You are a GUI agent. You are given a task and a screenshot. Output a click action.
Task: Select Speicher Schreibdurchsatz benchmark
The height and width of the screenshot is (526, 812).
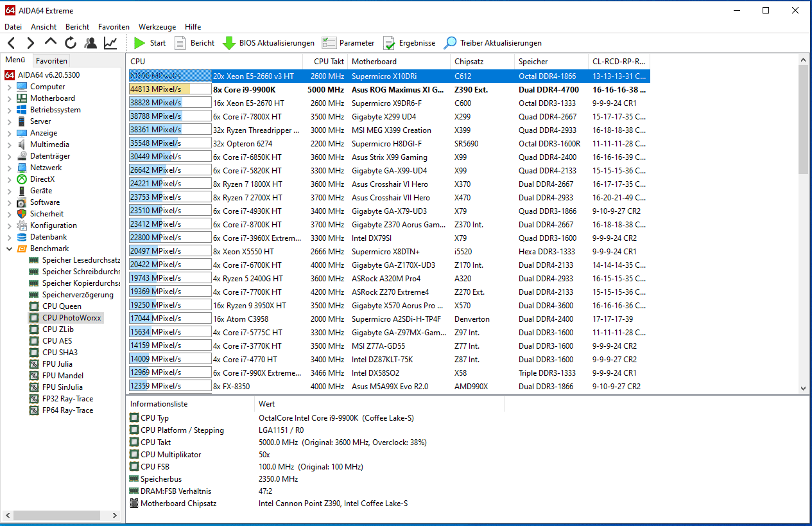click(74, 272)
